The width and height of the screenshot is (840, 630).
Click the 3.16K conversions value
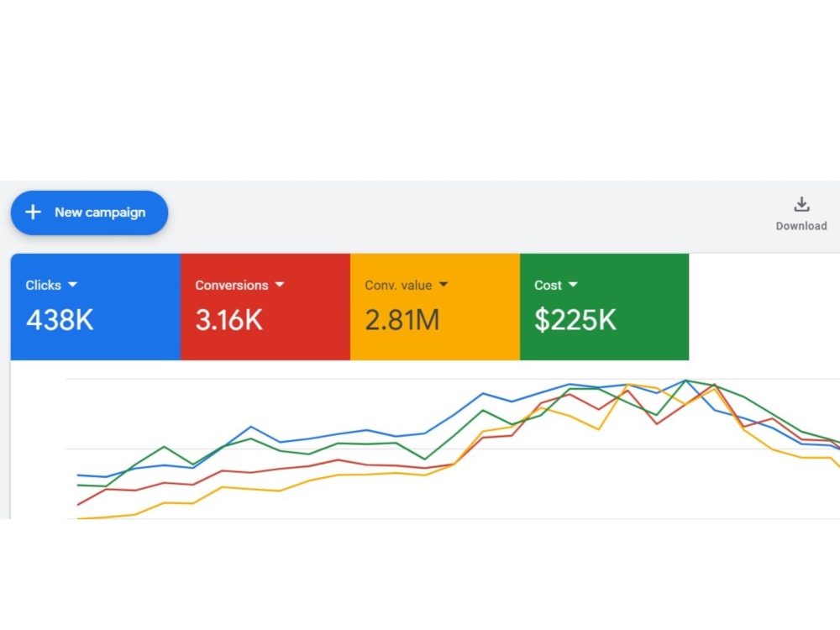pos(229,320)
